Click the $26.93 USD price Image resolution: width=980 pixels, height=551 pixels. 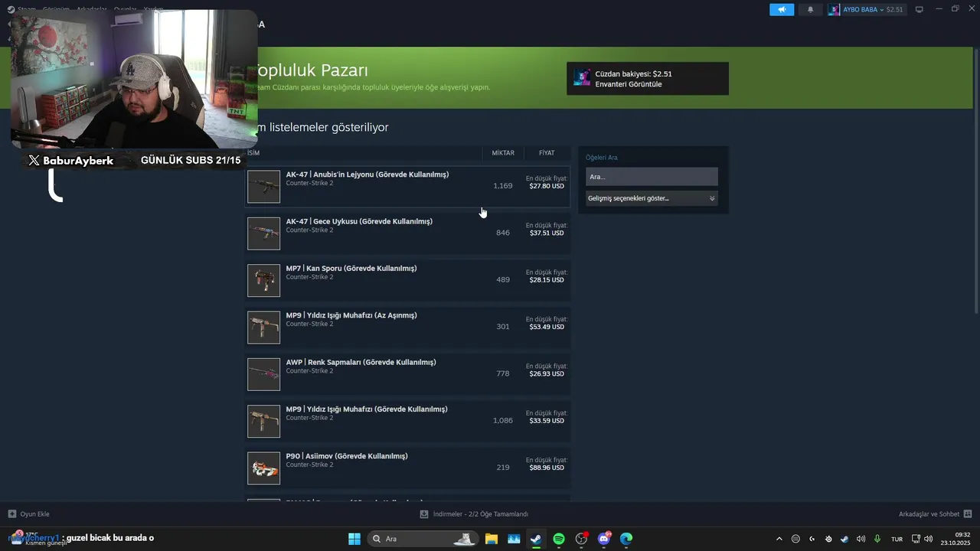tap(547, 373)
